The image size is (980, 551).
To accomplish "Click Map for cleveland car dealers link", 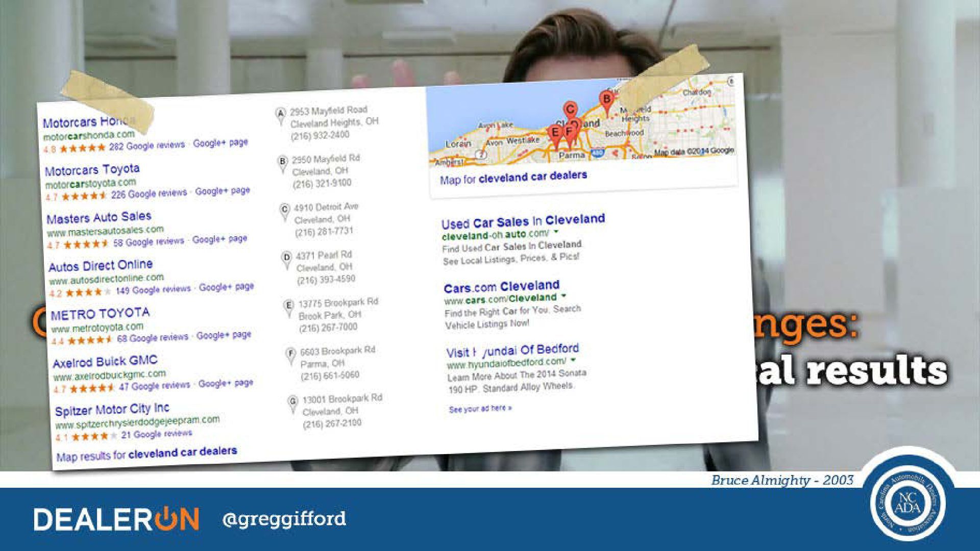I will (x=513, y=178).
